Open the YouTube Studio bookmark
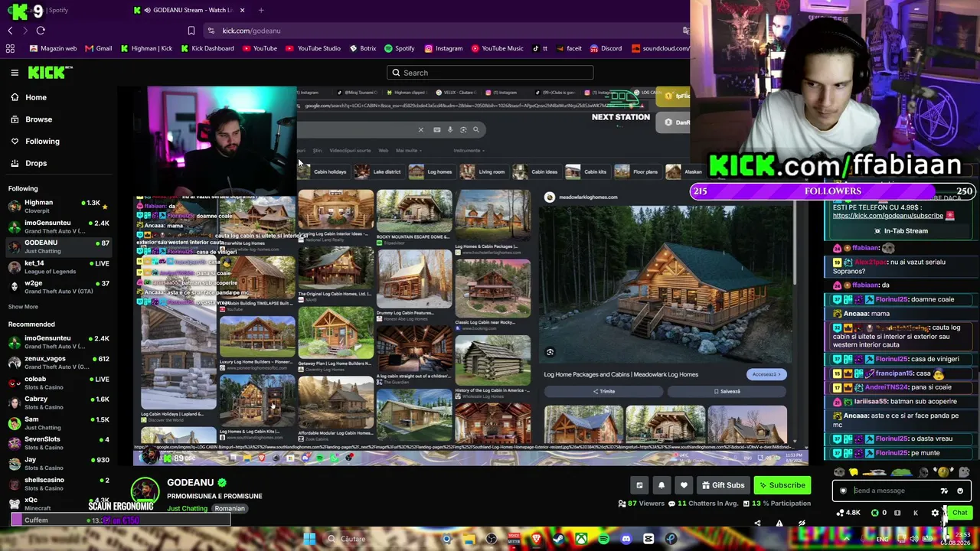The width and height of the screenshot is (980, 551). (313, 48)
